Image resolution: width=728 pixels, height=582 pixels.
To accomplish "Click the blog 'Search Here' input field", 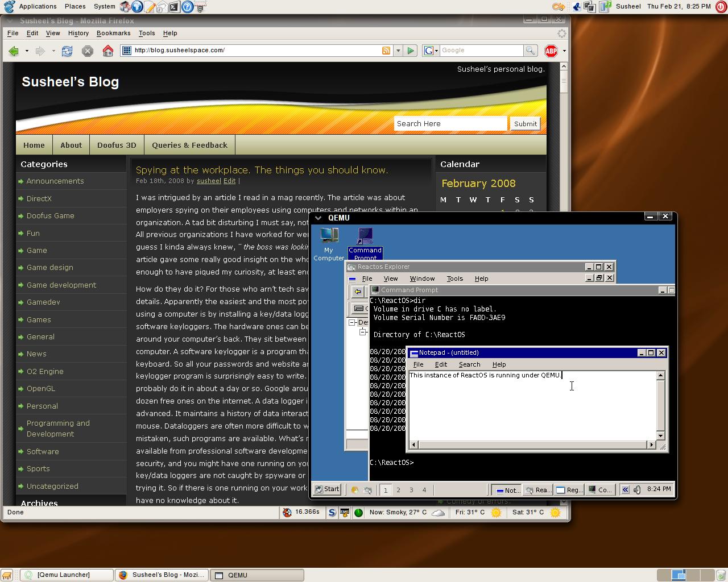I will [x=450, y=124].
